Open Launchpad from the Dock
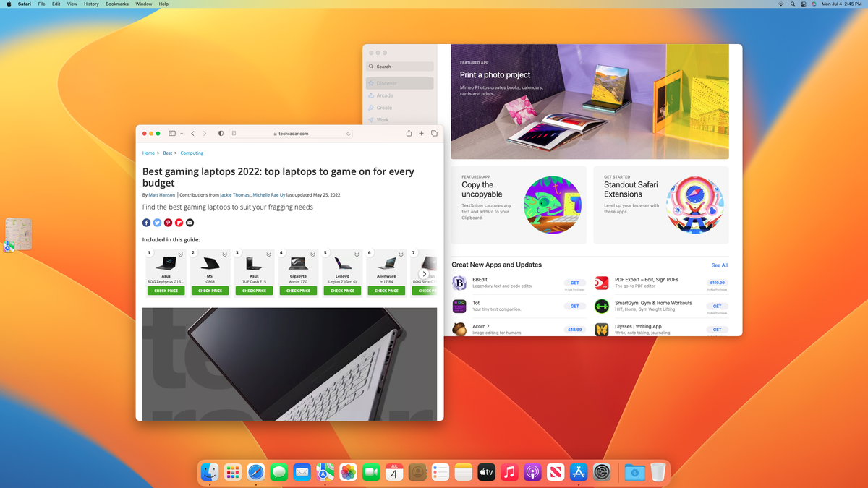This screenshot has width=868, height=488. pos(232,472)
